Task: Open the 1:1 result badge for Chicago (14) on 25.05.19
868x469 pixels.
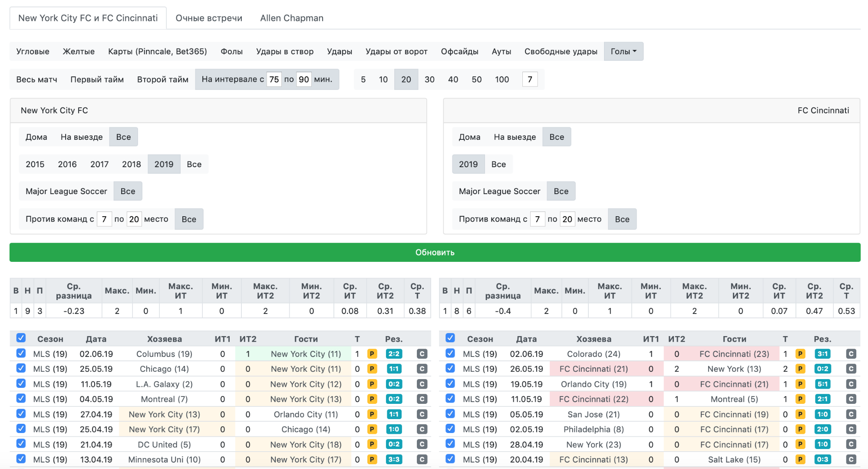Action: (394, 369)
